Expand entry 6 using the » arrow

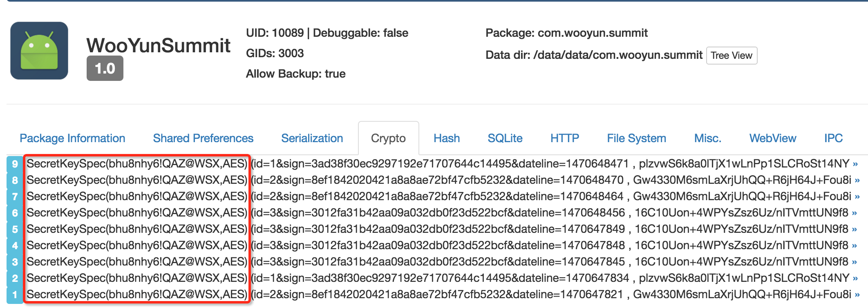[854, 213]
